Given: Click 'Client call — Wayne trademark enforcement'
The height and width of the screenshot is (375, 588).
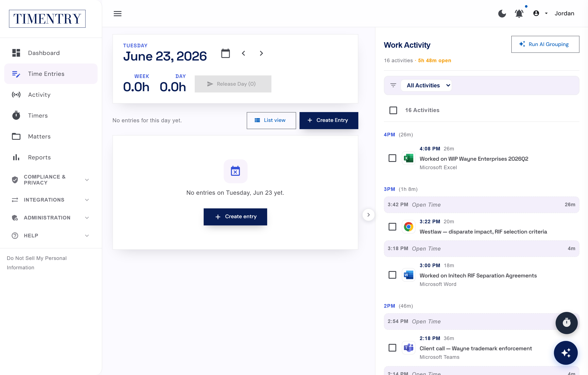Looking at the screenshot, I should (x=476, y=348).
